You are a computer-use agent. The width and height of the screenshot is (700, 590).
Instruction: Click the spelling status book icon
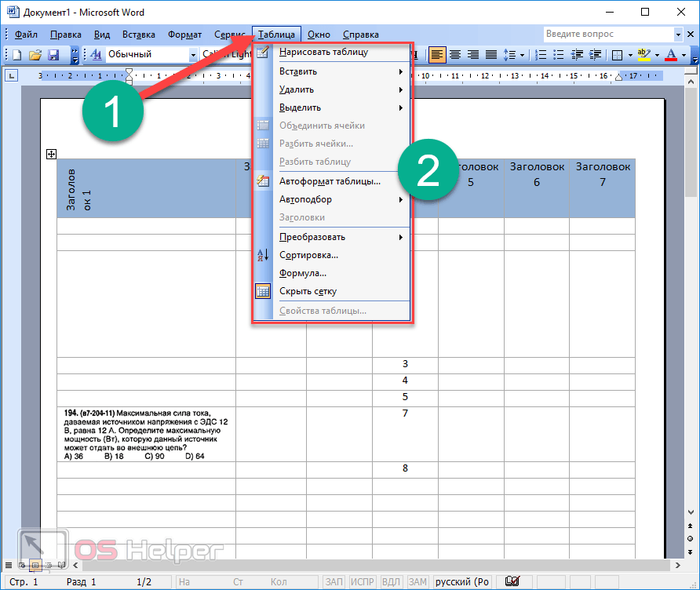512,581
